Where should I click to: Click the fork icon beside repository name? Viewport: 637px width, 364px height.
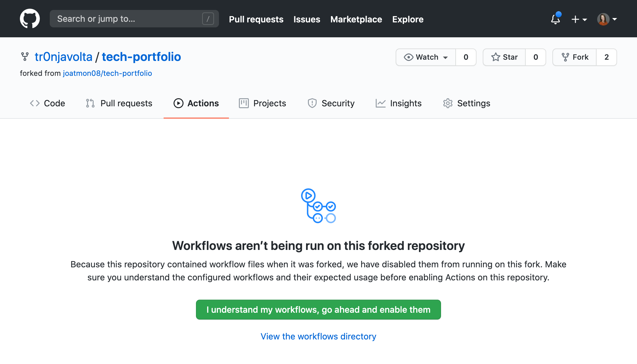coord(25,57)
